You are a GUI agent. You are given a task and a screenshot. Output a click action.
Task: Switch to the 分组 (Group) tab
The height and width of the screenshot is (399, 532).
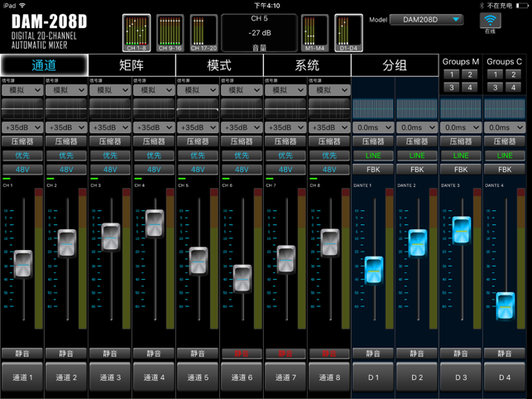pos(395,65)
